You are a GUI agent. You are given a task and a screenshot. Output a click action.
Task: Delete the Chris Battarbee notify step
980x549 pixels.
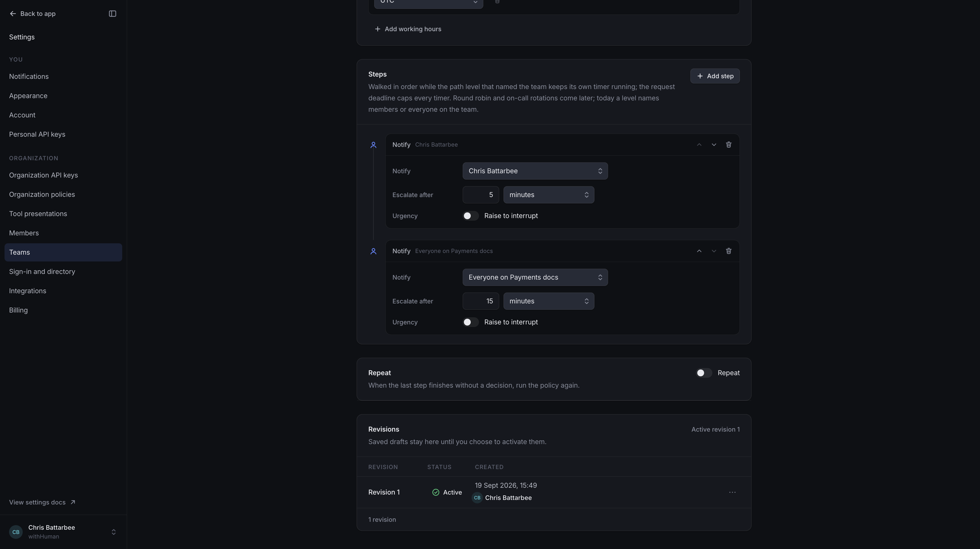[x=728, y=145]
